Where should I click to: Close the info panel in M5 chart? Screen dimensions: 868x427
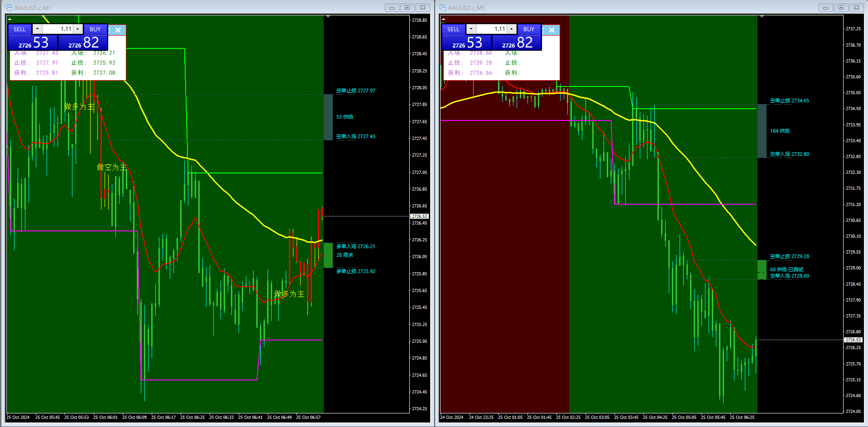pos(552,30)
